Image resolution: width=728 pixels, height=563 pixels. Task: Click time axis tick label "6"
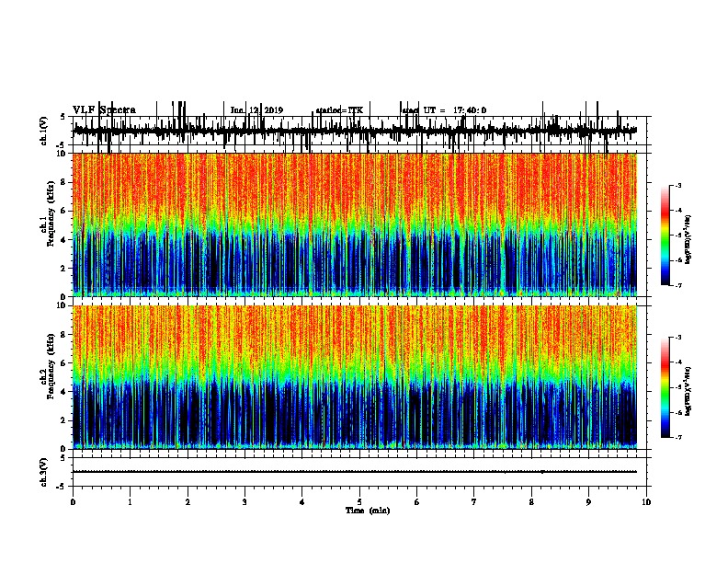click(417, 502)
